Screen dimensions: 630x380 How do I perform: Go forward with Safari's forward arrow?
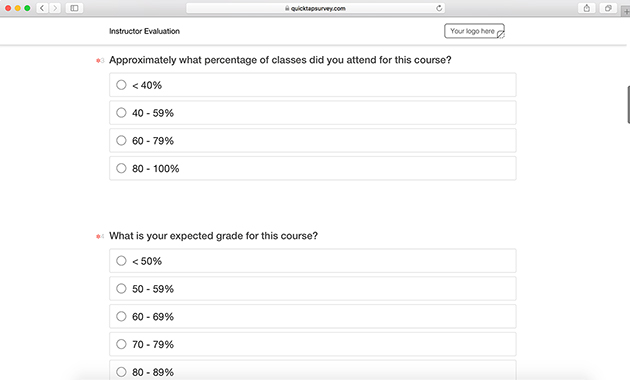click(x=55, y=8)
